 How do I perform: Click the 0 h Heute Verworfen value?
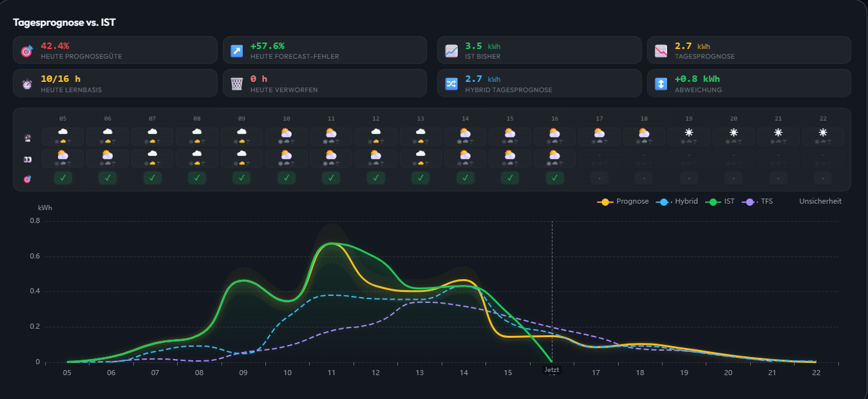click(x=259, y=79)
